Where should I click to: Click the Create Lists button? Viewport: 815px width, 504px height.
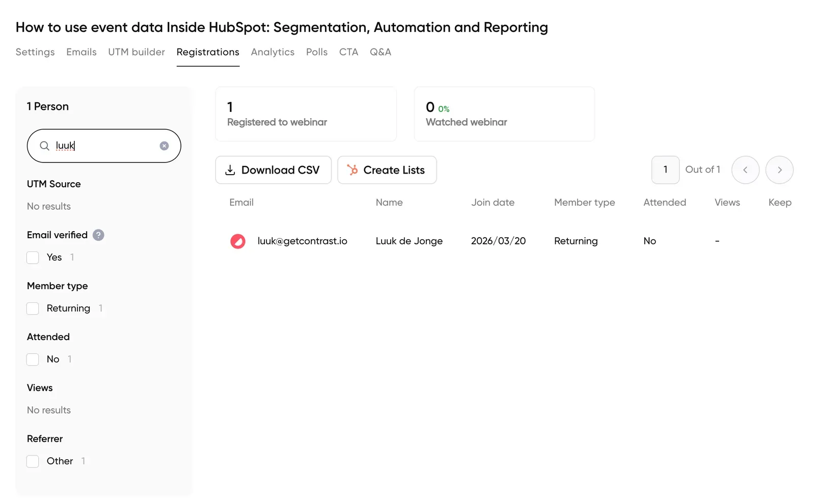[387, 170]
